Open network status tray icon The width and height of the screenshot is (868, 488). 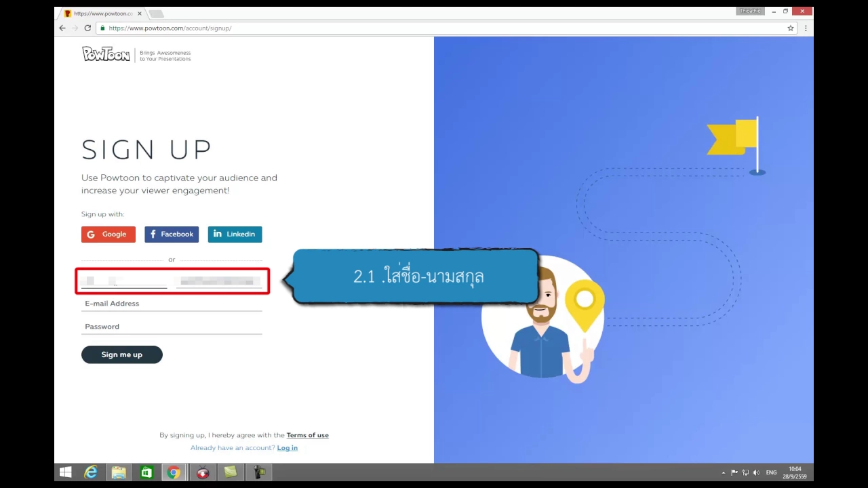point(745,472)
